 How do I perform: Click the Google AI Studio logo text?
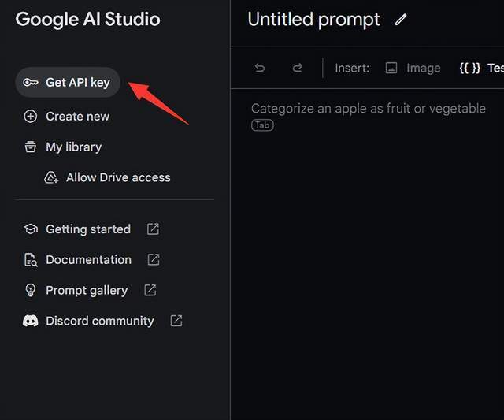(87, 20)
